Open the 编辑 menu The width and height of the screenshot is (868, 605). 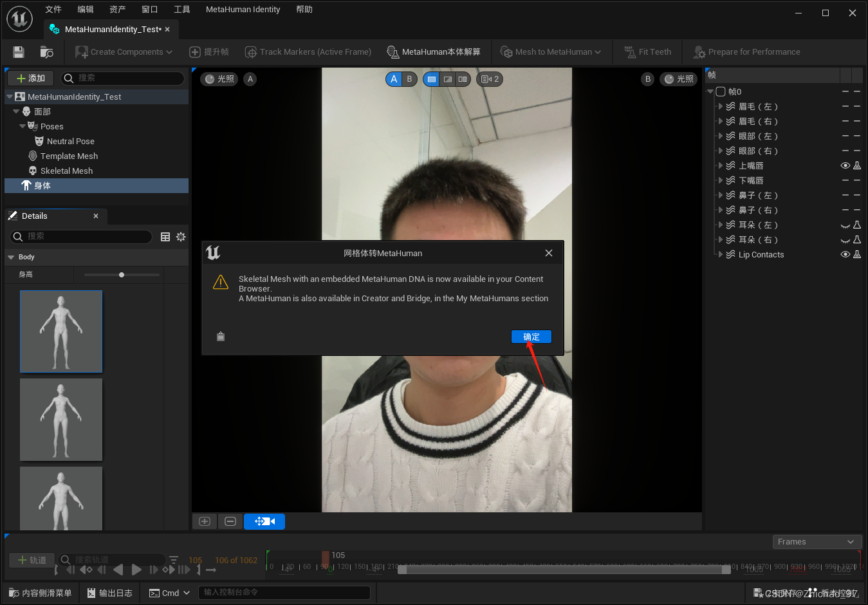click(x=86, y=10)
